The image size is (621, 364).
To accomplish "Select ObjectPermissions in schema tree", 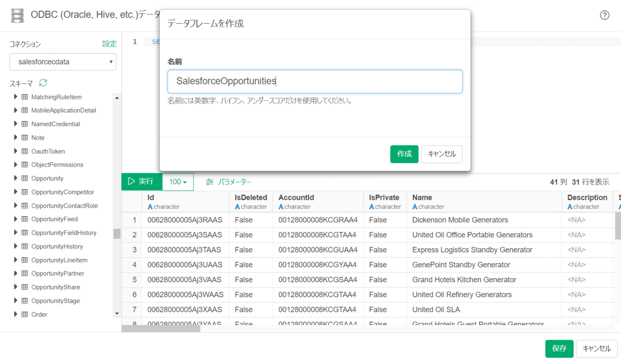I will pyautogui.click(x=57, y=165).
